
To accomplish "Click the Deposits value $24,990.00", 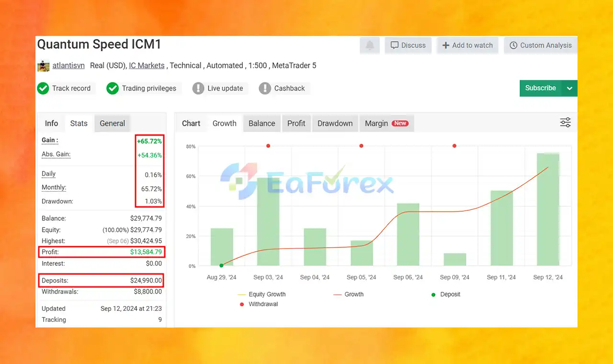I will [146, 280].
